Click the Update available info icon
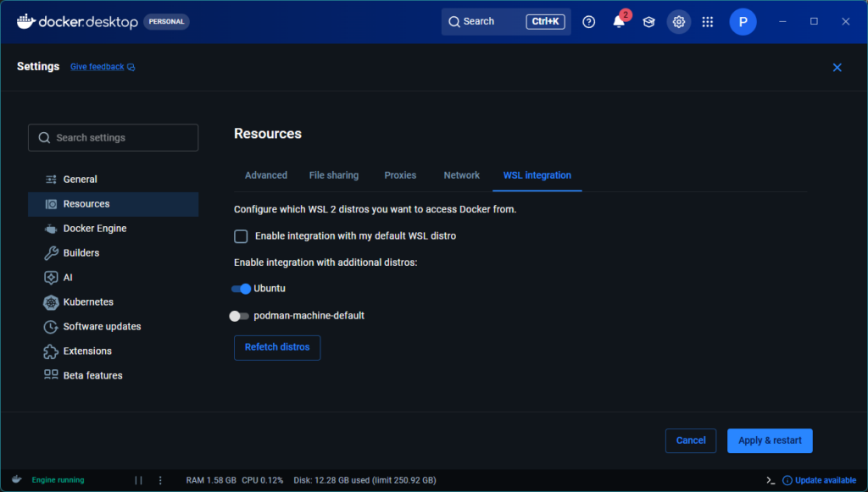This screenshot has height=492, width=868. click(x=787, y=480)
